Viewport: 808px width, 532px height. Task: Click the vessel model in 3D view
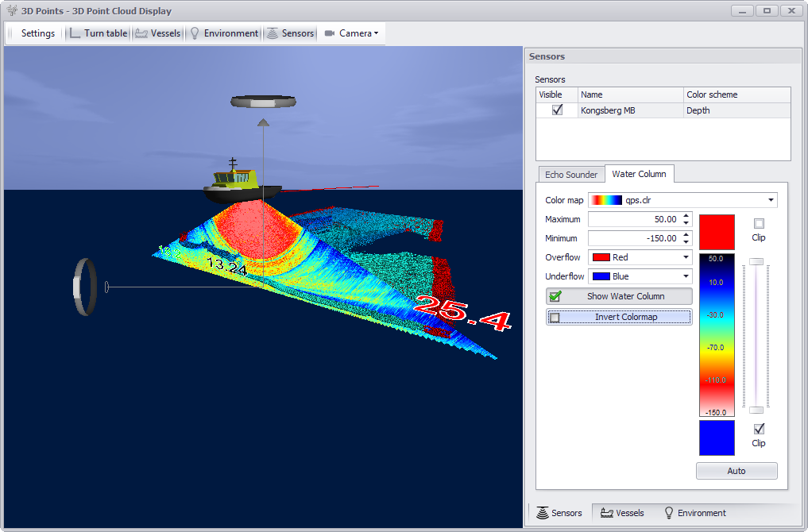click(x=240, y=184)
